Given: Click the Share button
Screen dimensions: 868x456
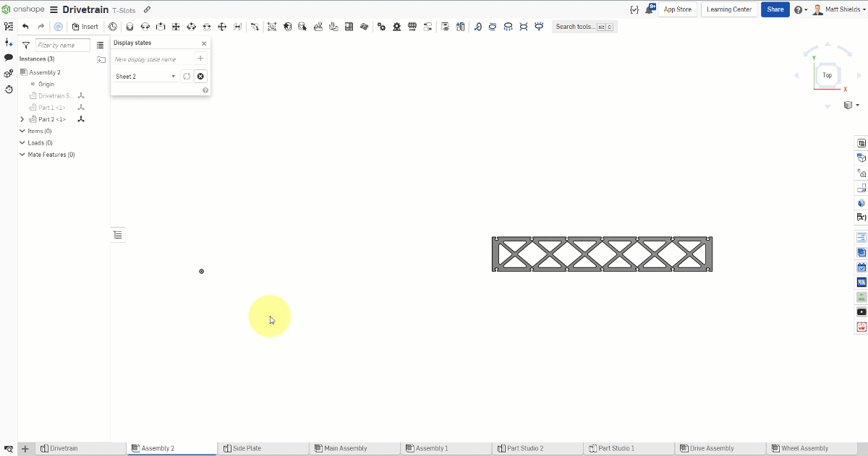Looking at the screenshot, I should tap(775, 9).
